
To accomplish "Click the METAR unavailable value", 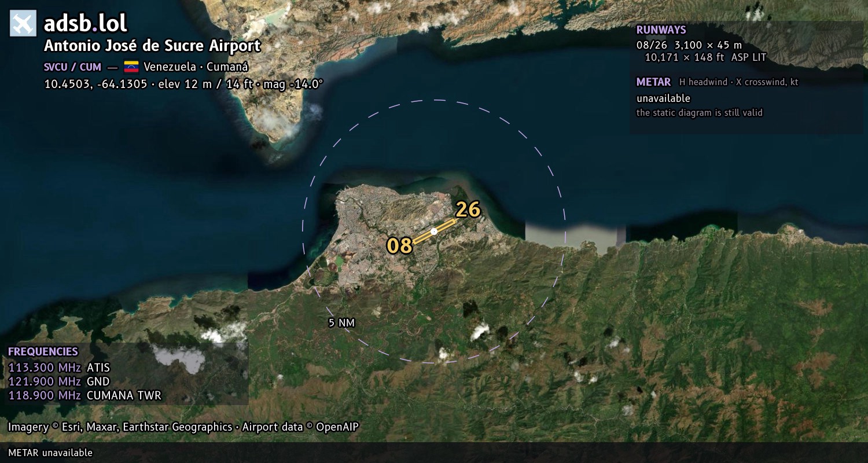I will (664, 98).
